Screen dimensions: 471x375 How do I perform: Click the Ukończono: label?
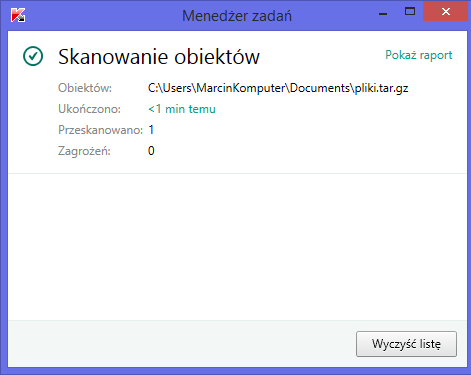[89, 109]
